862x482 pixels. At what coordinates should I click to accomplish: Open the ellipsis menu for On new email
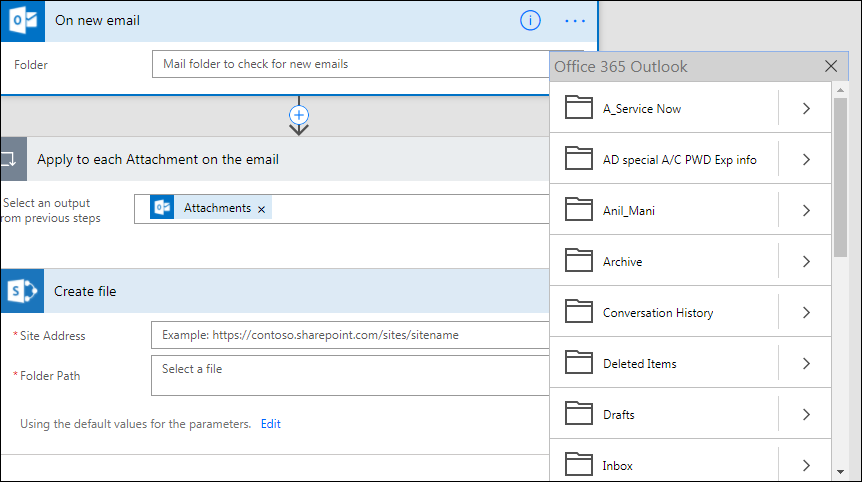[574, 21]
